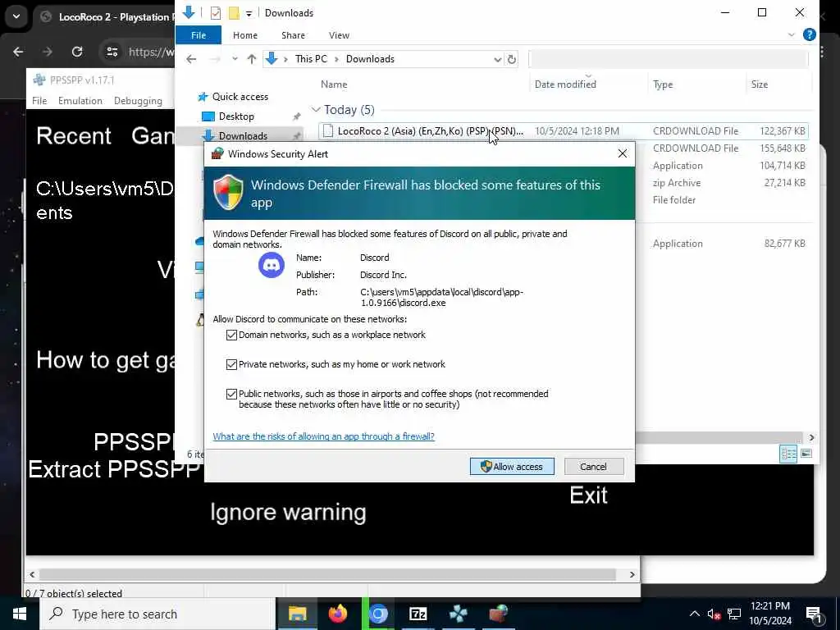This screenshot has height=630, width=840.
Task: Open the Share ribbon tab
Action: click(293, 34)
